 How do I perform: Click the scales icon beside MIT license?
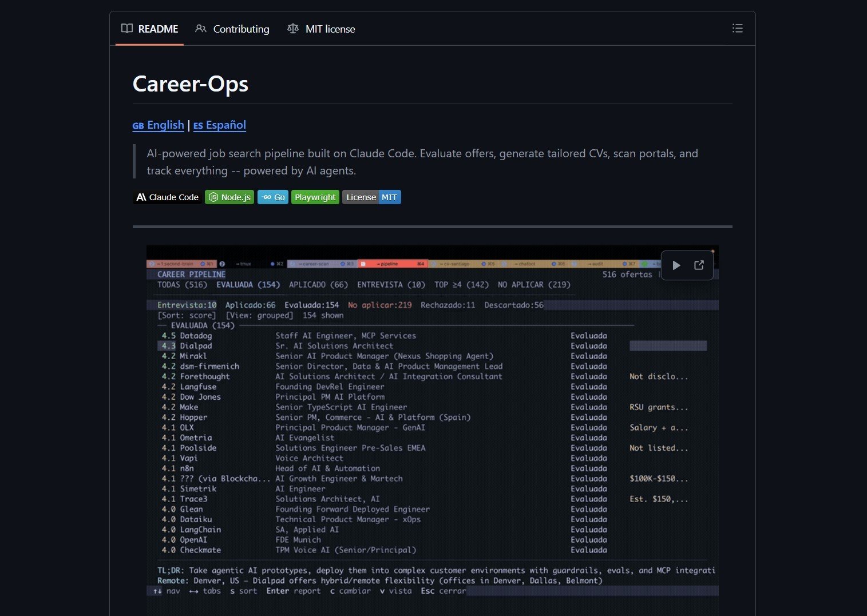coord(292,29)
